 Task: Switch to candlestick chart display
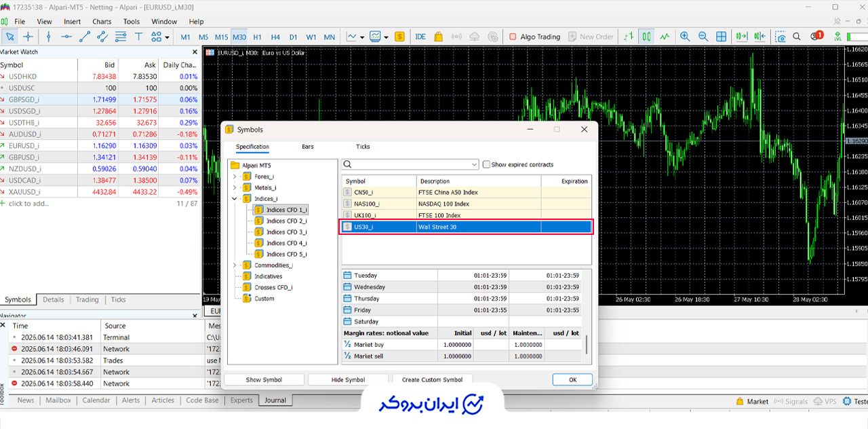[x=646, y=37]
